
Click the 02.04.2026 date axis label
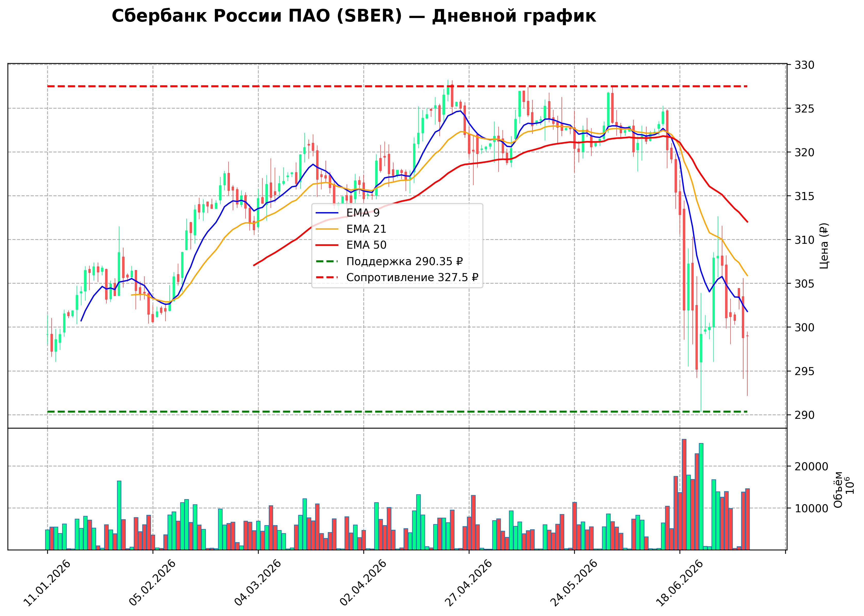pos(363,583)
